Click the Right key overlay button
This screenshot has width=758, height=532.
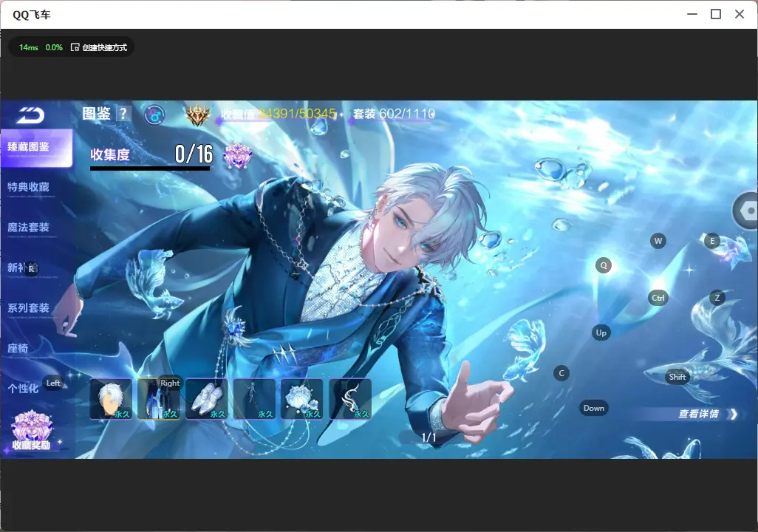170,383
